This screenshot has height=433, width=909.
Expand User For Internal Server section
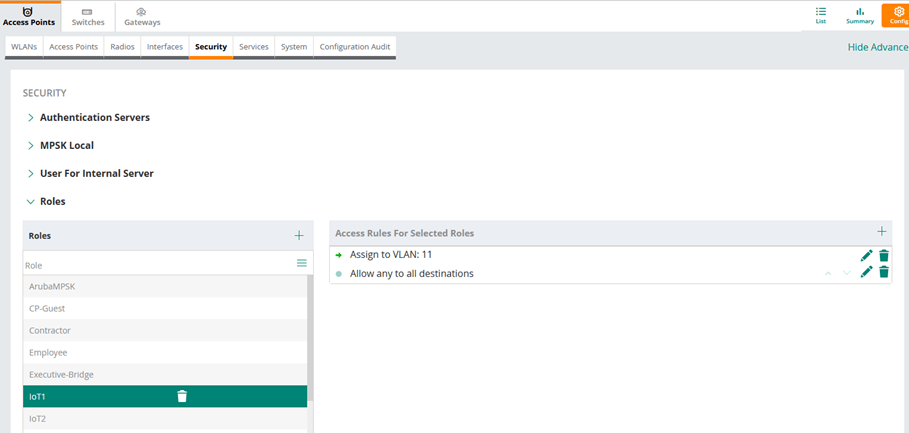coord(96,173)
